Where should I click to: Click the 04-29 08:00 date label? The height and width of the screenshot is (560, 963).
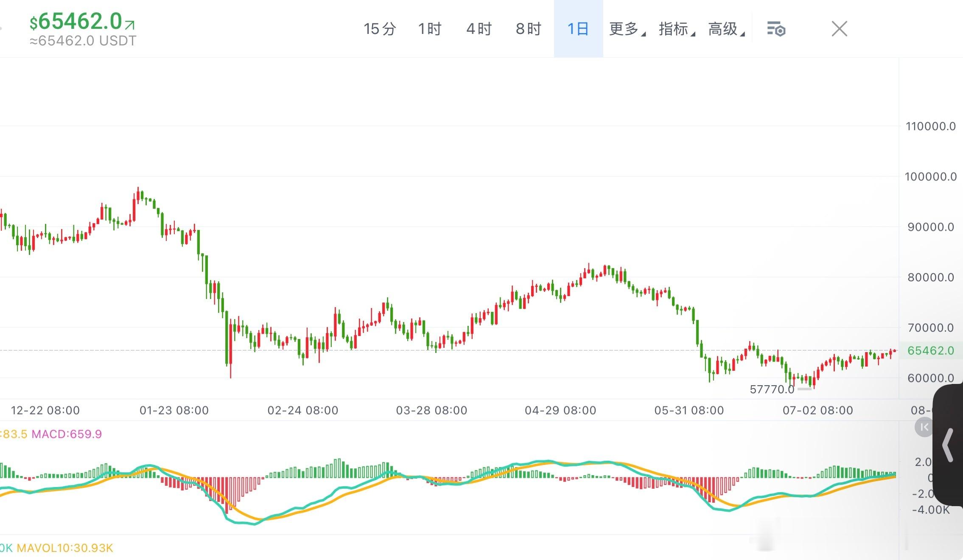(x=560, y=410)
